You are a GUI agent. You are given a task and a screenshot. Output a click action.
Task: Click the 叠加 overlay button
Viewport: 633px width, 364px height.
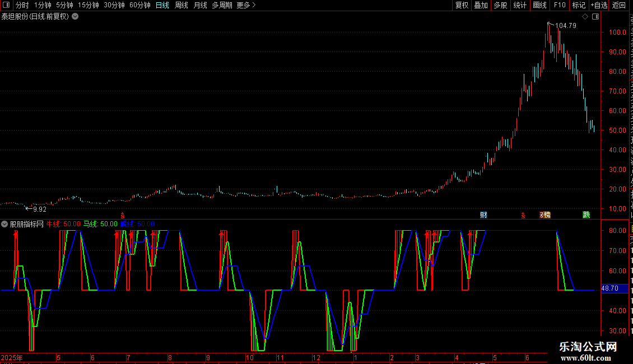tap(481, 5)
